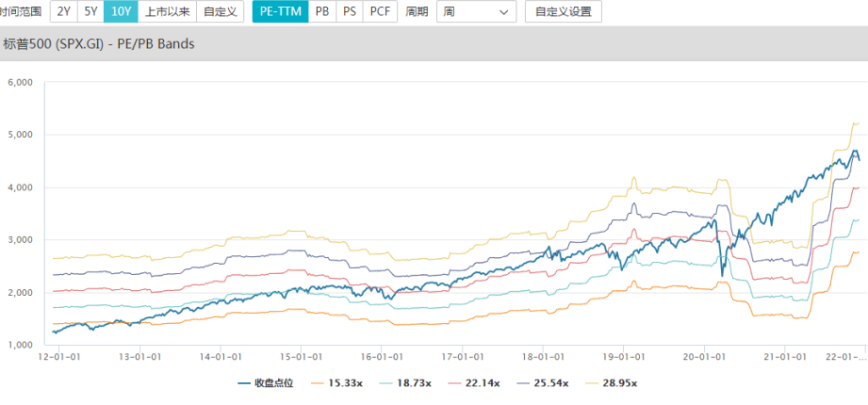Click the 5,000 y-axis label
Screen dimensions: 868x405
coord(21,135)
